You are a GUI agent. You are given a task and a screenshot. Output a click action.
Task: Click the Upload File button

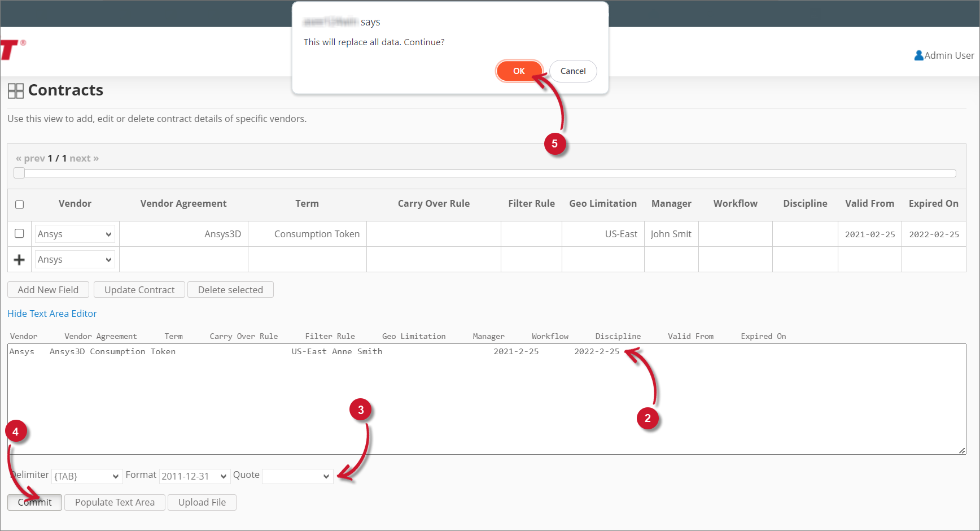pos(202,502)
